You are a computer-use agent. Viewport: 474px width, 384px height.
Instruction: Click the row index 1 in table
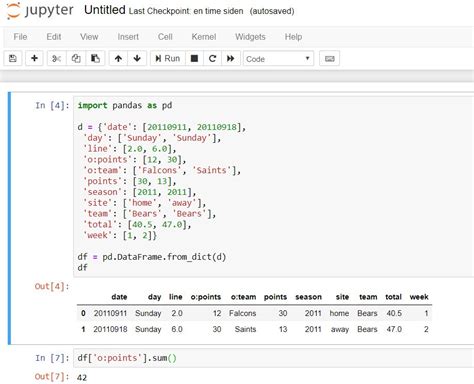pyautogui.click(x=83, y=329)
